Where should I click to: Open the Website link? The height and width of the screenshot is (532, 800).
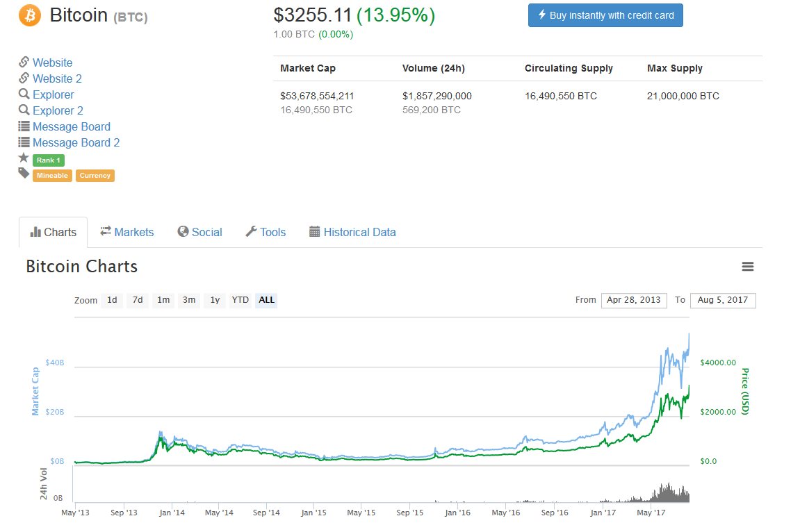pos(53,63)
